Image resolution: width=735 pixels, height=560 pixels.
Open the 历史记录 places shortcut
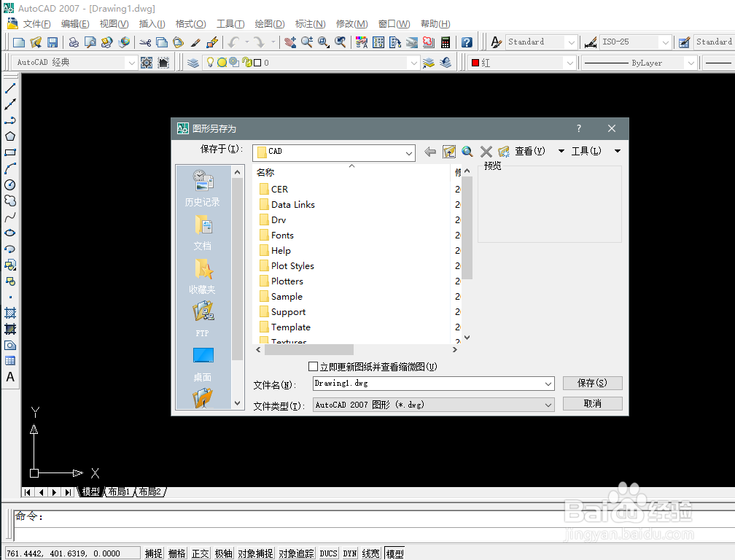pyautogui.click(x=203, y=188)
